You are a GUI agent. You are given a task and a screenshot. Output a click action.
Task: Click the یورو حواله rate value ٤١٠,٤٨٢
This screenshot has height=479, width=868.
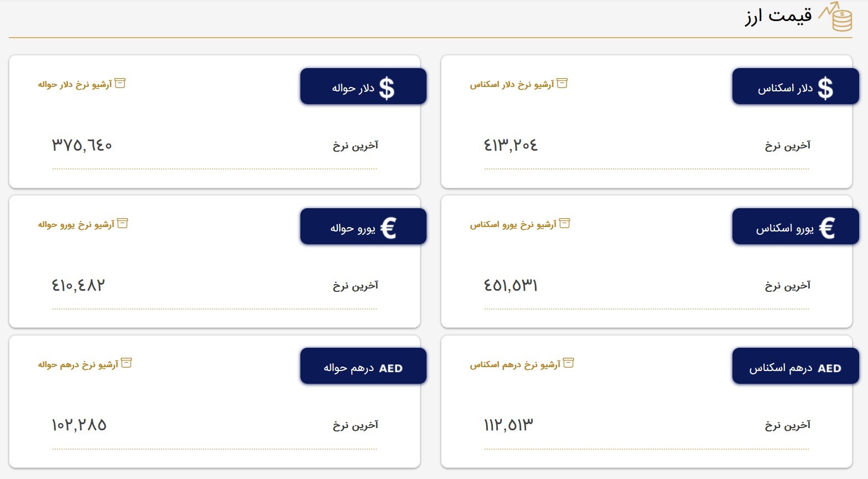point(79,285)
